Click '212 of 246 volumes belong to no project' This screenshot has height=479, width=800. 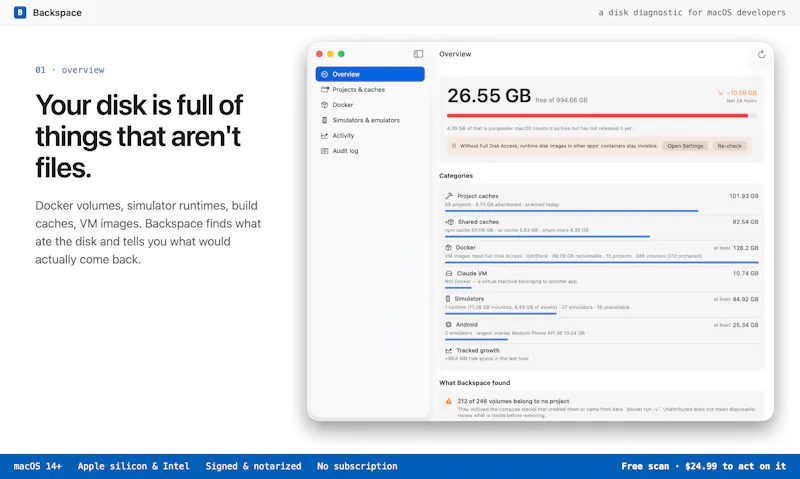click(513, 401)
